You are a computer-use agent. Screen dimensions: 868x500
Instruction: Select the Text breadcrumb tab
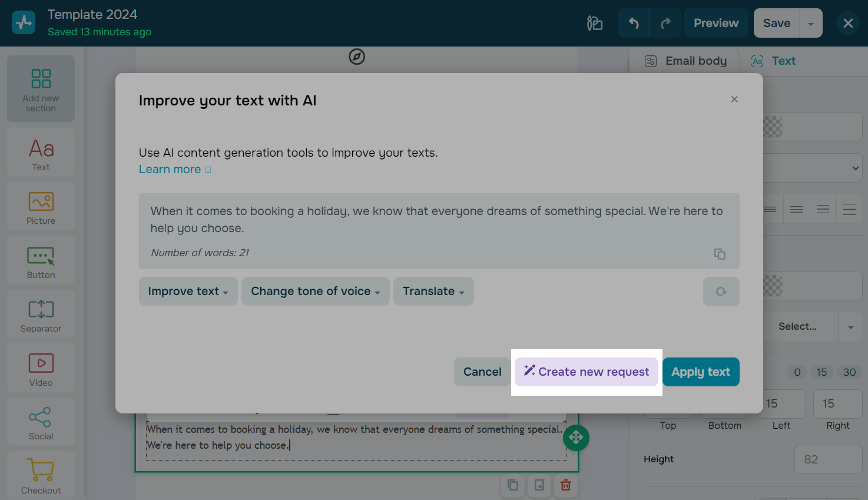coord(773,61)
